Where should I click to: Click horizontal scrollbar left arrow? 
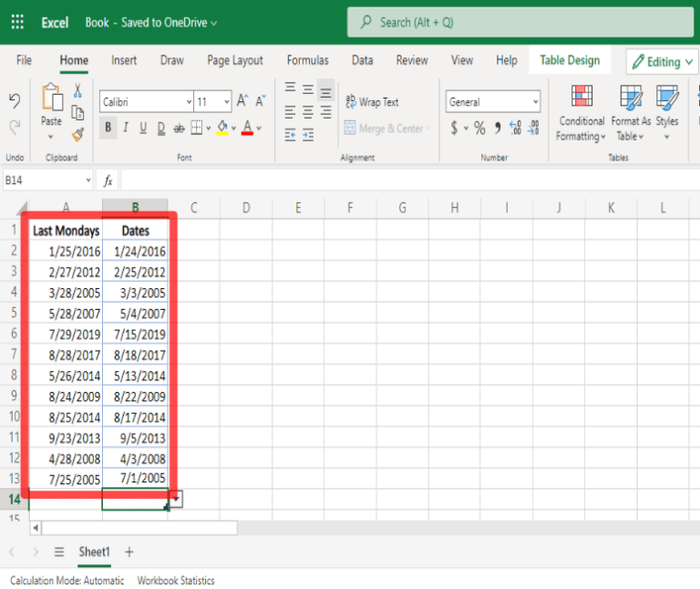tap(36, 528)
